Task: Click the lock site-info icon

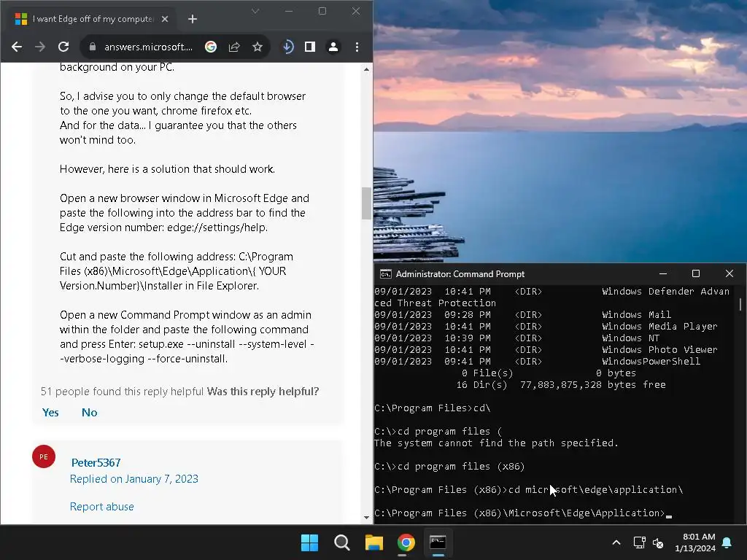Action: coord(93,47)
